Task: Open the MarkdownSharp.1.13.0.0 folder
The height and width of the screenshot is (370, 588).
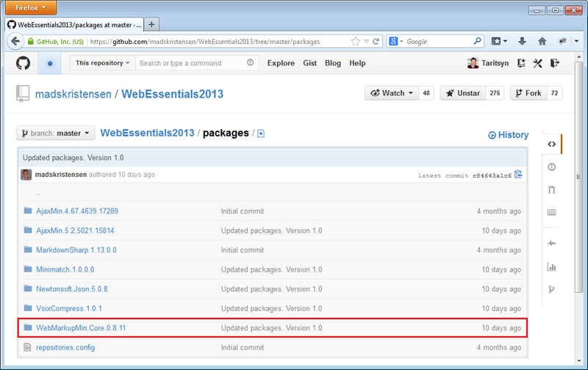Action: (x=76, y=250)
